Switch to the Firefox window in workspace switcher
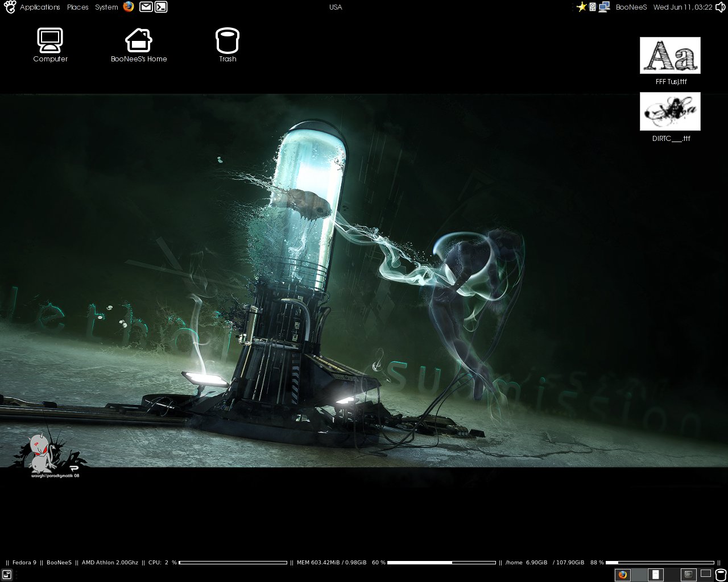The height and width of the screenshot is (582, 728). click(623, 575)
